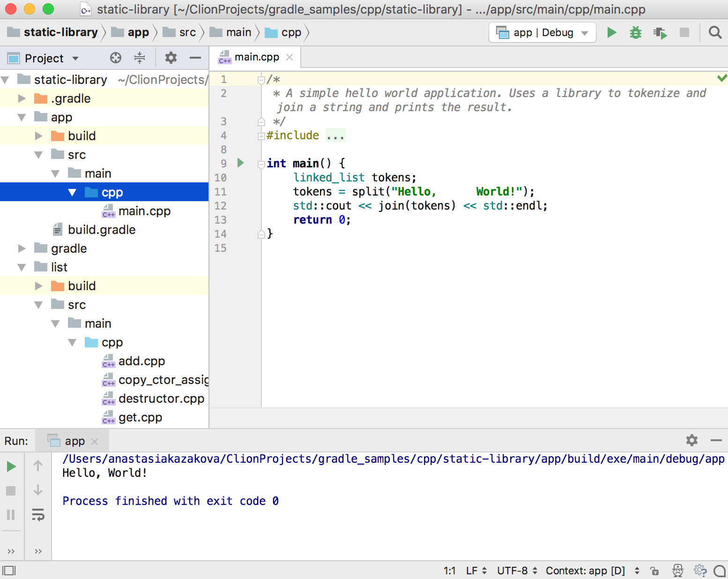This screenshot has height=579, width=728.
Task: Hide the Run tool window
Action: click(x=716, y=440)
